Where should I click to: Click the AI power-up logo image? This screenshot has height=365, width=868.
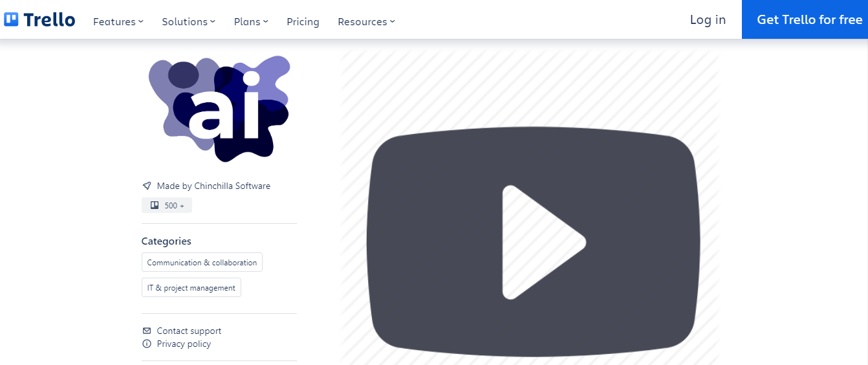pos(219,109)
